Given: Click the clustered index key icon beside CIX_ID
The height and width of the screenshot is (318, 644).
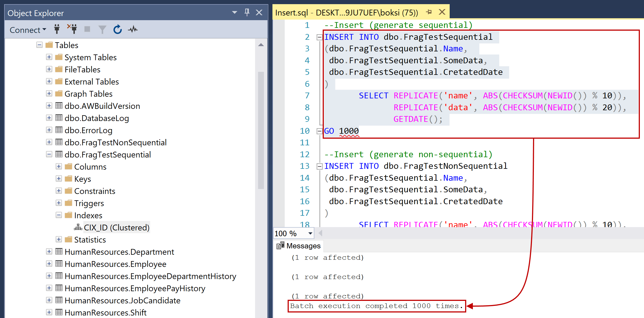Looking at the screenshot, I should (x=78, y=227).
